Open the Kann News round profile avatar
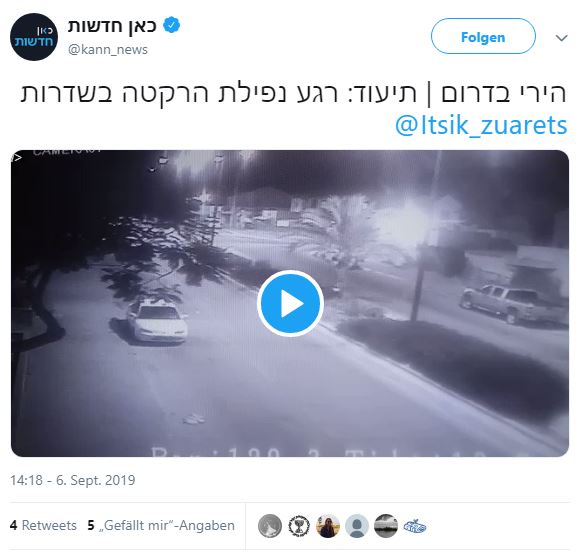The width and height of the screenshot is (582, 555). [x=34, y=37]
